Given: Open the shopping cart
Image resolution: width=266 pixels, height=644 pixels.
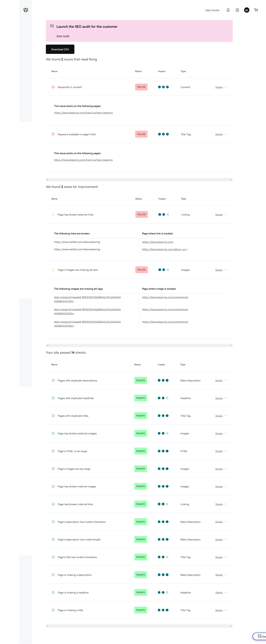Looking at the screenshot, I should point(256,10).
